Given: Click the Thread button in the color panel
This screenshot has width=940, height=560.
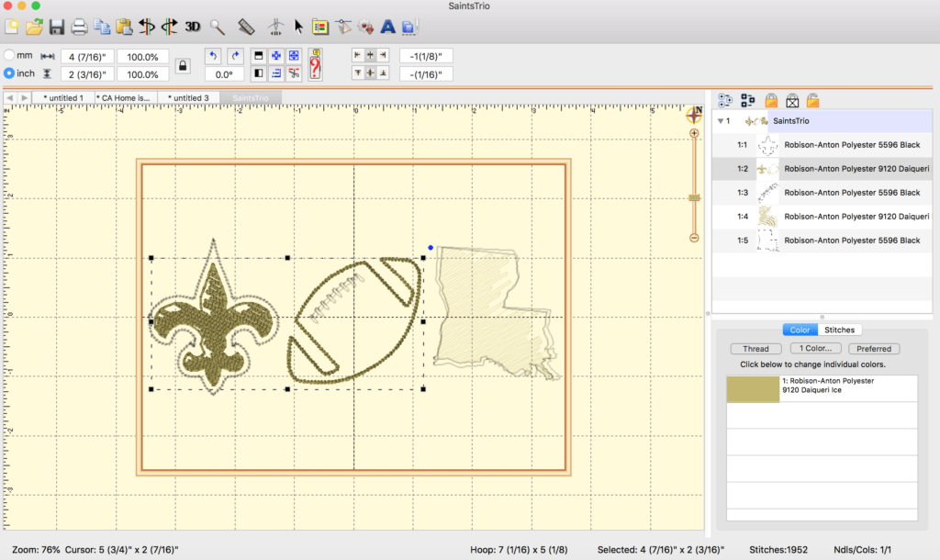Looking at the screenshot, I should [x=755, y=348].
